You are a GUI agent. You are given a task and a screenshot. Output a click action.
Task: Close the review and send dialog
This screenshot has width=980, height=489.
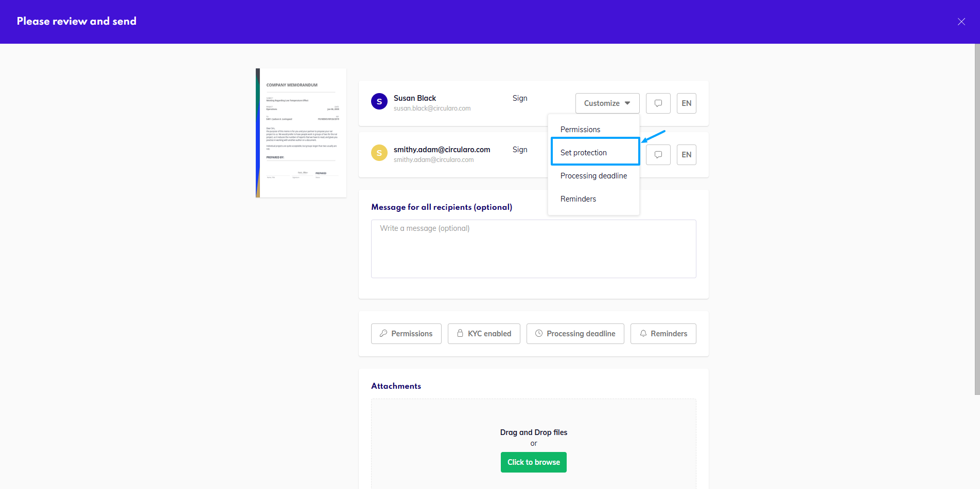tap(961, 22)
